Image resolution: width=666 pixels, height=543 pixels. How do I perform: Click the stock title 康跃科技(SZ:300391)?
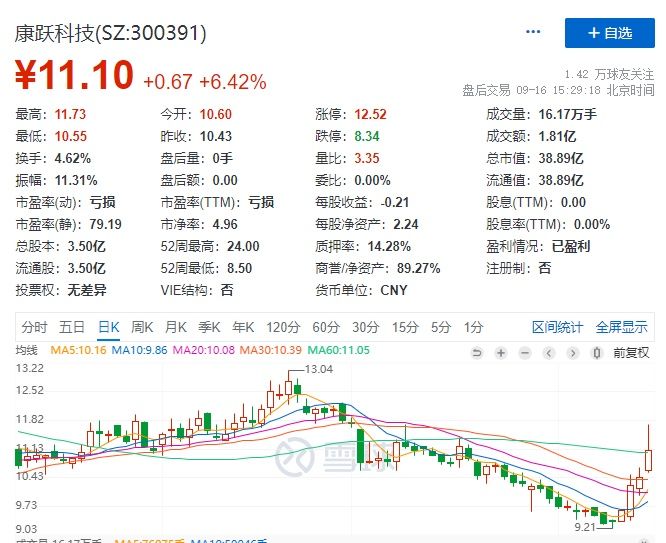coord(110,33)
